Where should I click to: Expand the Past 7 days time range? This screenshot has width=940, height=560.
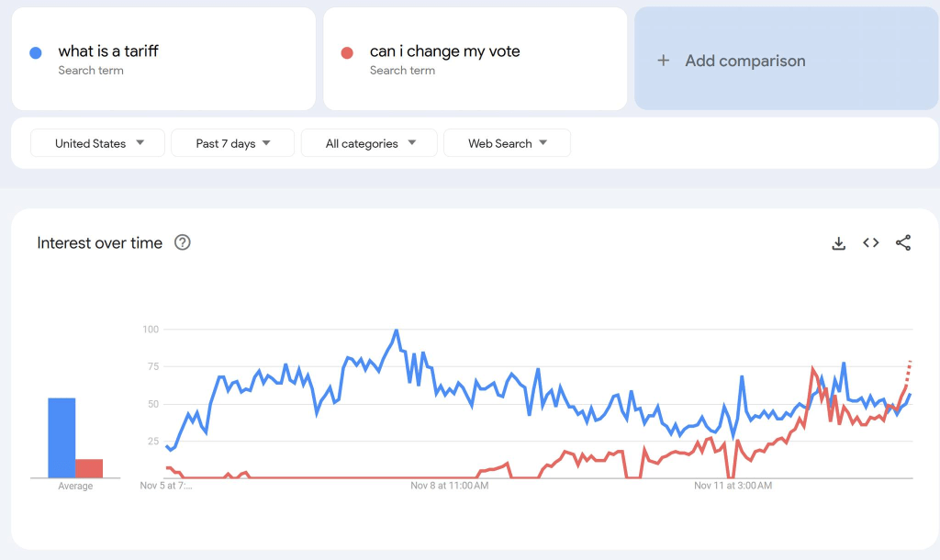click(x=233, y=143)
